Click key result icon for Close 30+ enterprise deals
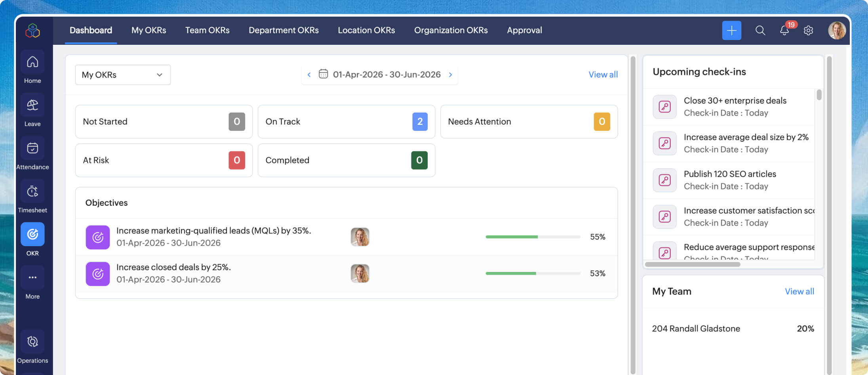868x375 pixels. 664,107
